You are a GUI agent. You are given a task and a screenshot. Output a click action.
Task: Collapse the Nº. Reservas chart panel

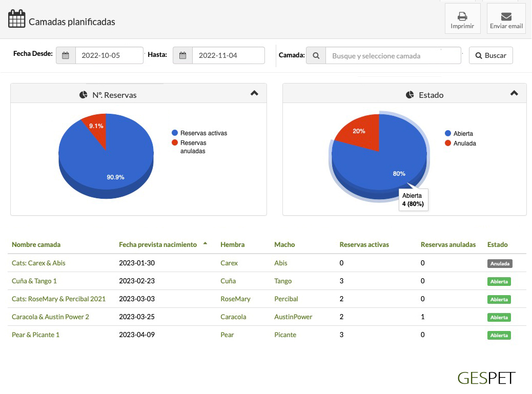click(x=254, y=93)
